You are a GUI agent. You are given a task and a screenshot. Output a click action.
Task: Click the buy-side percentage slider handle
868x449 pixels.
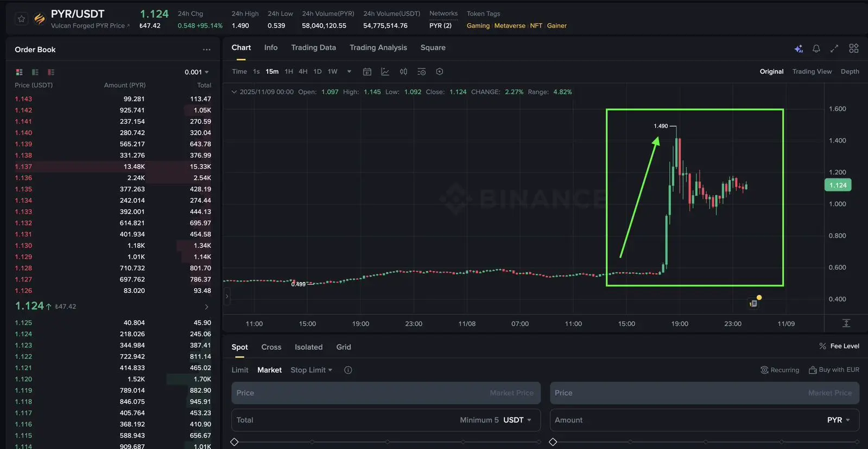(x=235, y=442)
